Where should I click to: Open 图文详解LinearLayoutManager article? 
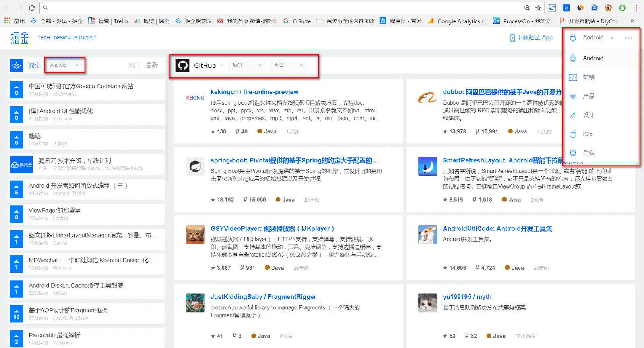tap(92, 235)
